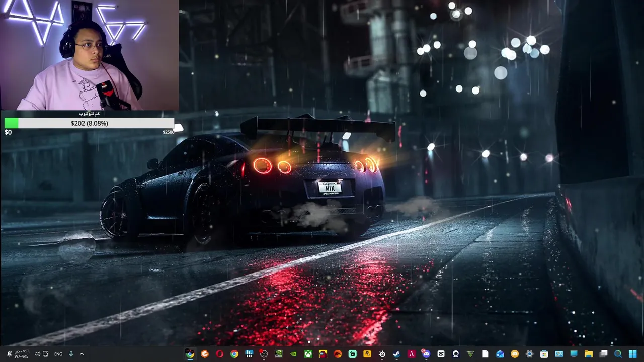Launch NVIDIA GeForce Experience
Viewport: 644px width, 362px height.
293,354
